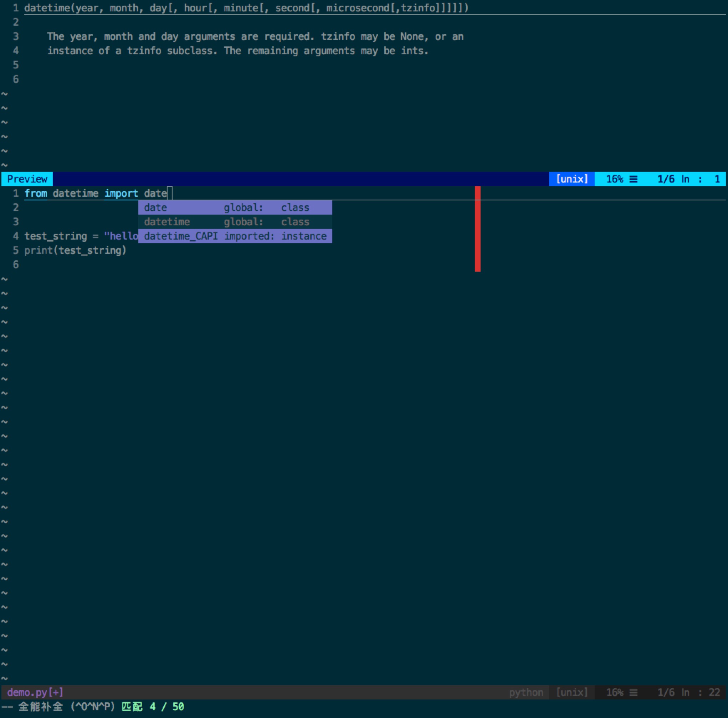The width and height of the screenshot is (728, 718).
Task: Click the Preview window status label
Action: [27, 179]
